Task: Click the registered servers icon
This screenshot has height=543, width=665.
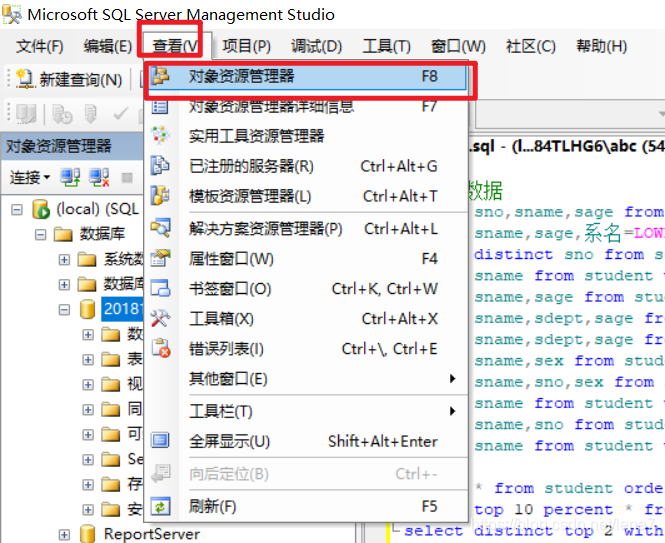Action: (x=160, y=166)
